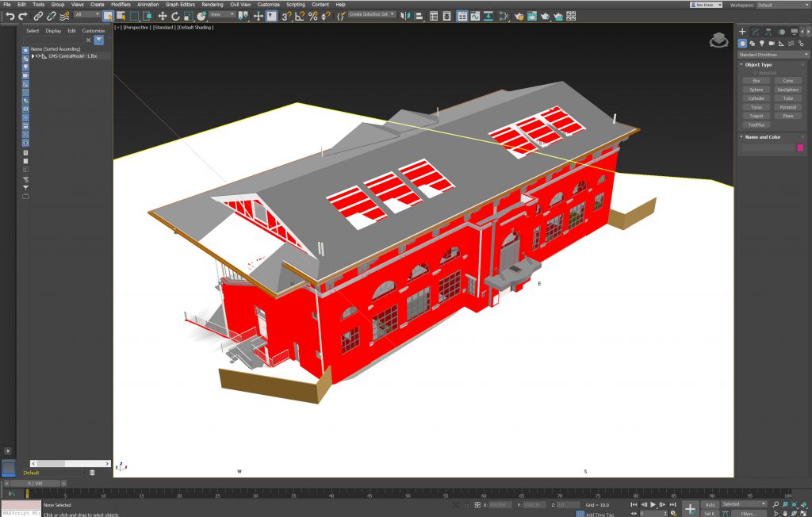The height and width of the screenshot is (517, 812).
Task: Toggle the Auto key button
Action: click(x=710, y=504)
